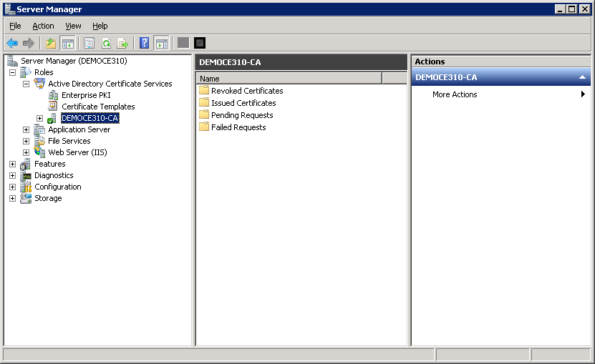Viewport: 595px width, 364px height.
Task: Click the Active Directory Certificate Services icon
Action: [39, 84]
